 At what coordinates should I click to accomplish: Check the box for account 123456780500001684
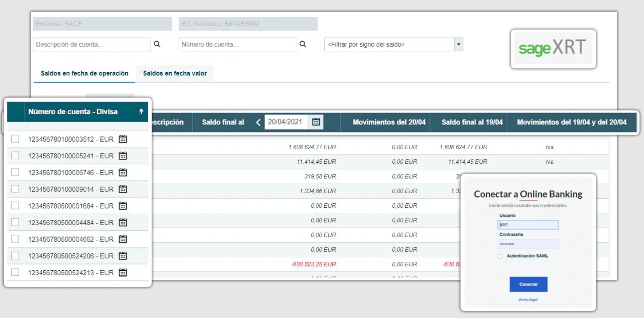coord(15,206)
